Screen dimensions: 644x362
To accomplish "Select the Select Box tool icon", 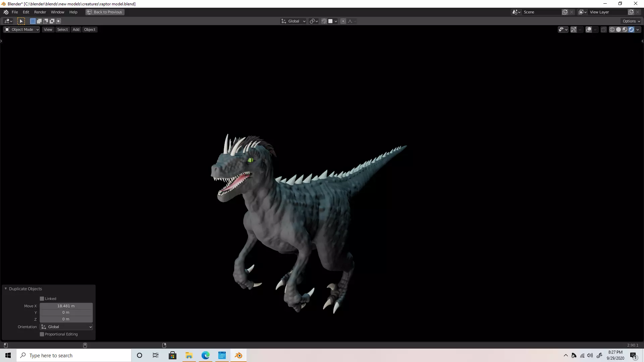I will (x=21, y=21).
